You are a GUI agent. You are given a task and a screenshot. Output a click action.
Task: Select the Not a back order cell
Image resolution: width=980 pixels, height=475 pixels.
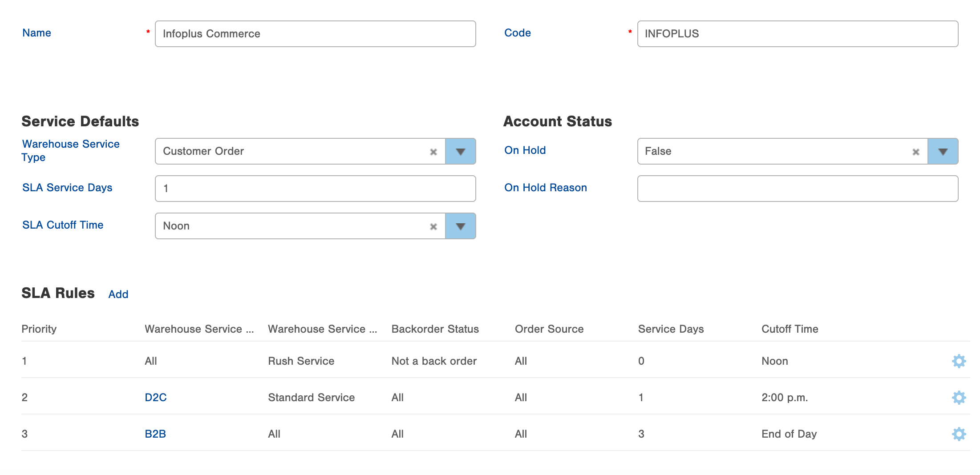click(x=434, y=361)
